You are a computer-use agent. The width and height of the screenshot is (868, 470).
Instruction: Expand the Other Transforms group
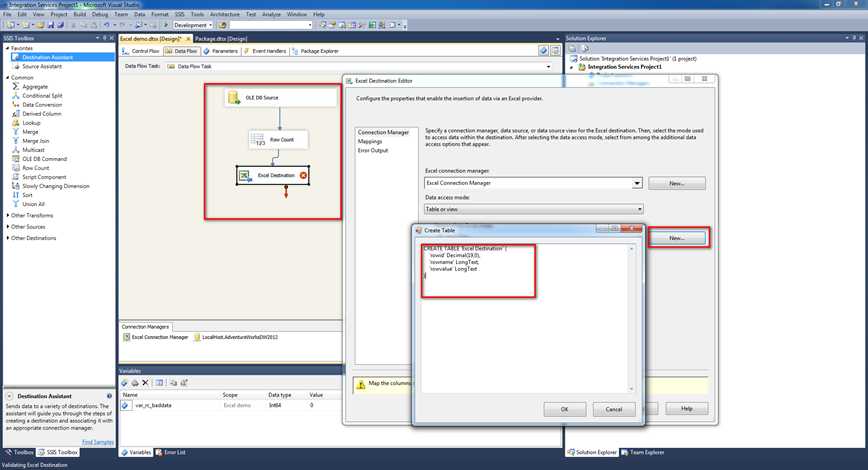pyautogui.click(x=8, y=215)
